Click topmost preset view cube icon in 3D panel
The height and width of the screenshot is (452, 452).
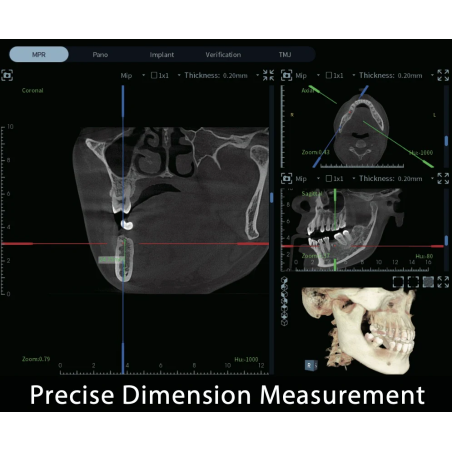pos(284,280)
